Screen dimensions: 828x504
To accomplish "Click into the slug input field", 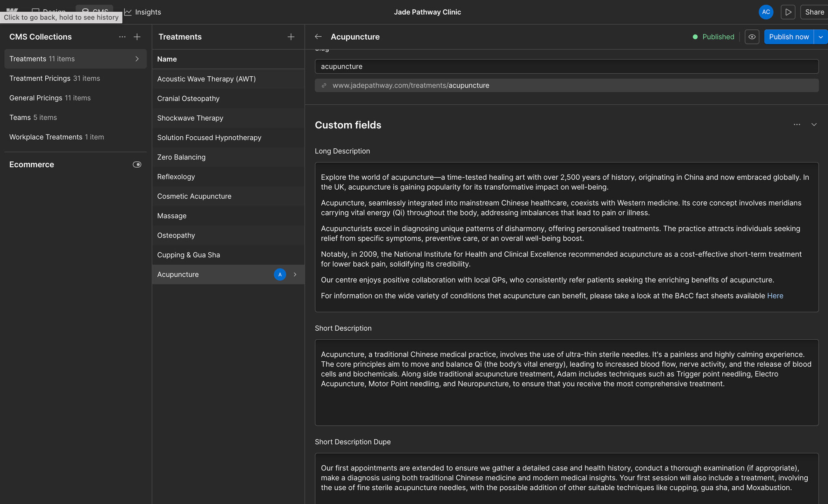I will click(567, 66).
